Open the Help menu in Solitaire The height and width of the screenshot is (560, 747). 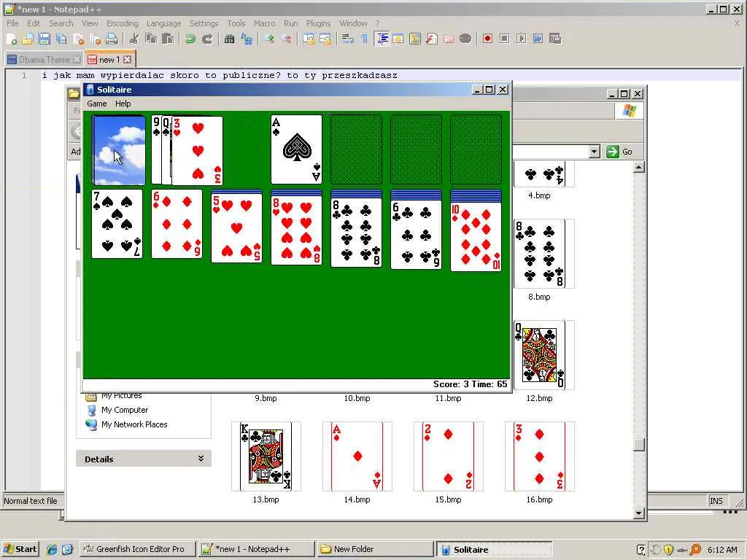coord(123,104)
